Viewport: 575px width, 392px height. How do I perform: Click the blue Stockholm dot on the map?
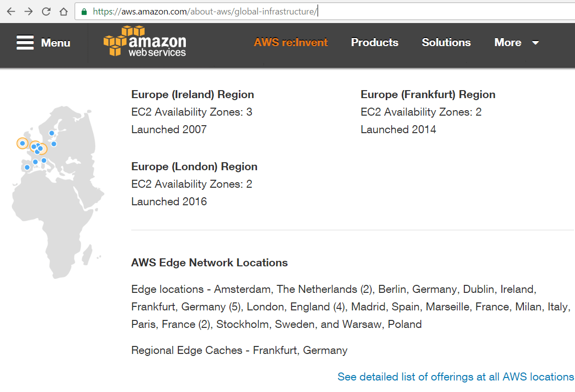click(52, 133)
